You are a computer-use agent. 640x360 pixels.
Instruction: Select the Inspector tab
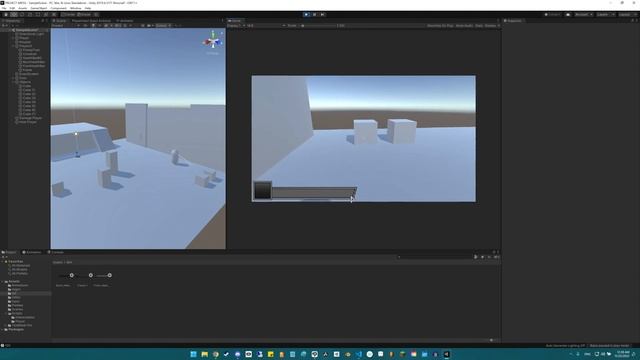[x=513, y=20]
